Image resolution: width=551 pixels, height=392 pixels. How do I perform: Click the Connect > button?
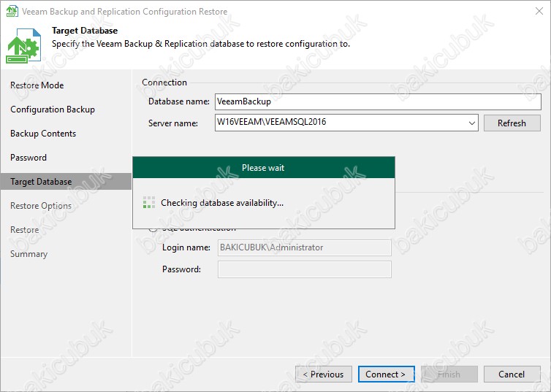point(386,374)
